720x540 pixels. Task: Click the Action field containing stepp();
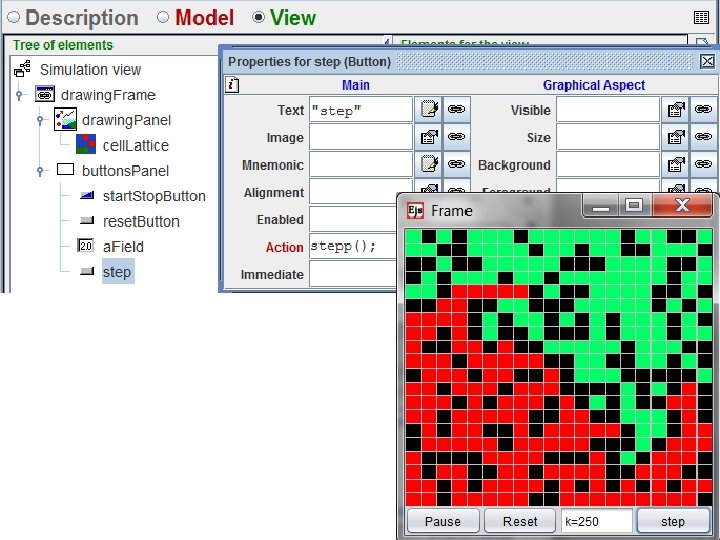tap(353, 246)
